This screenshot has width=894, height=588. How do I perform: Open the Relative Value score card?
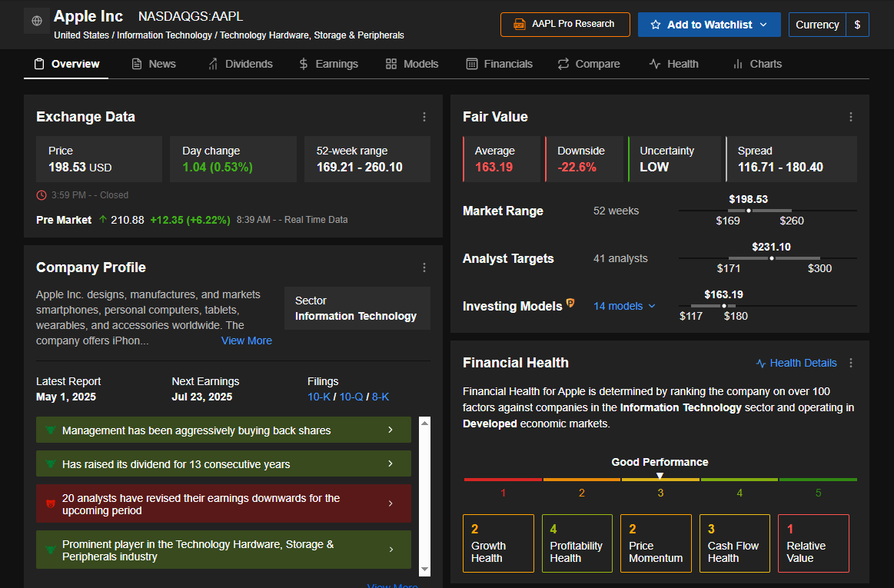click(813, 543)
